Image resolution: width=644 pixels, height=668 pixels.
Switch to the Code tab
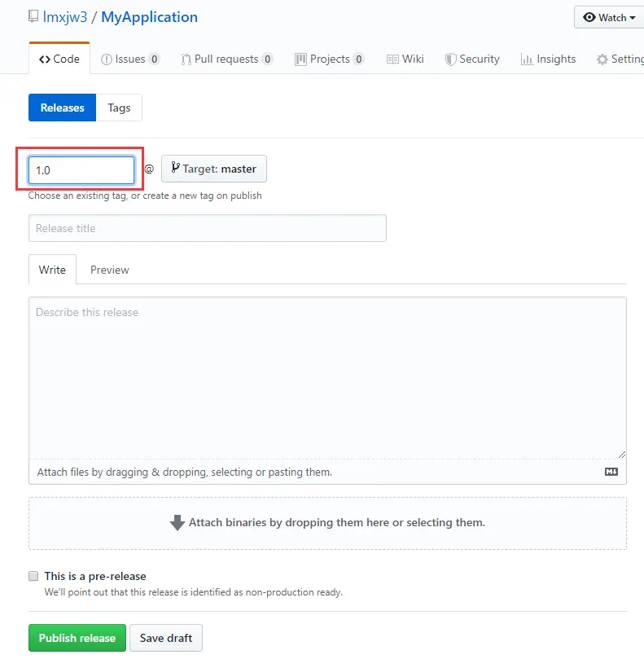59,59
